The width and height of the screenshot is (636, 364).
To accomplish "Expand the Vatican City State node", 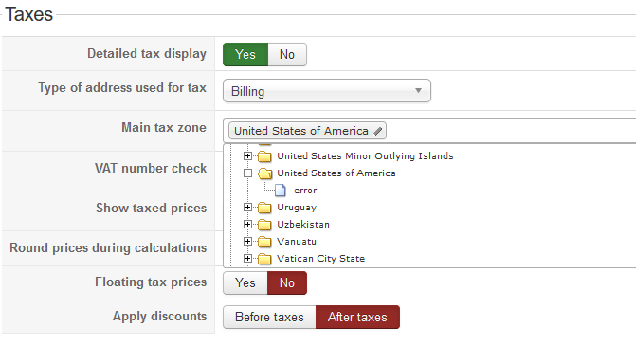I will [247, 259].
